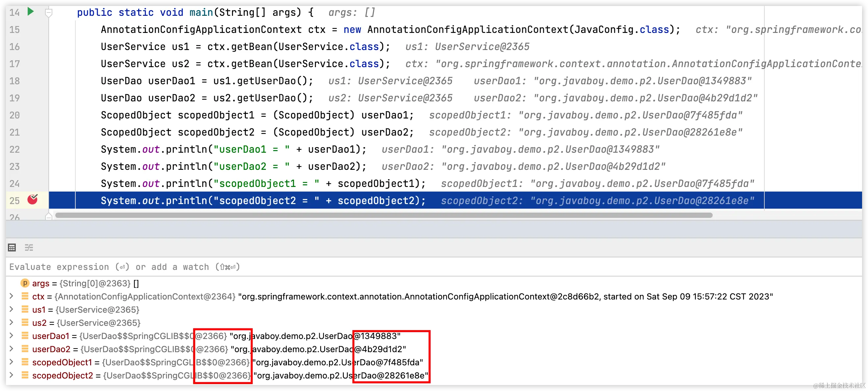Expand the ctx variable node
The image size is (868, 391).
11,296
